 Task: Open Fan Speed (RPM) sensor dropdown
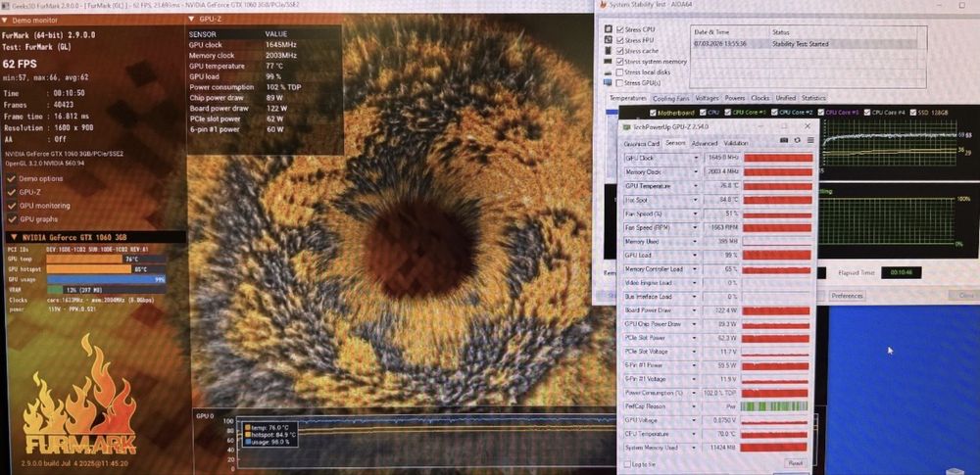click(x=696, y=227)
